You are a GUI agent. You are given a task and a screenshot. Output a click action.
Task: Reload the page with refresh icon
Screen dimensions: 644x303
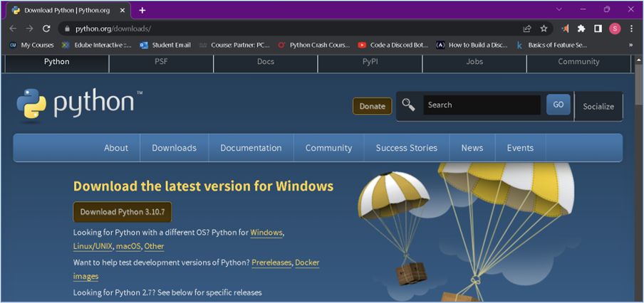46,28
